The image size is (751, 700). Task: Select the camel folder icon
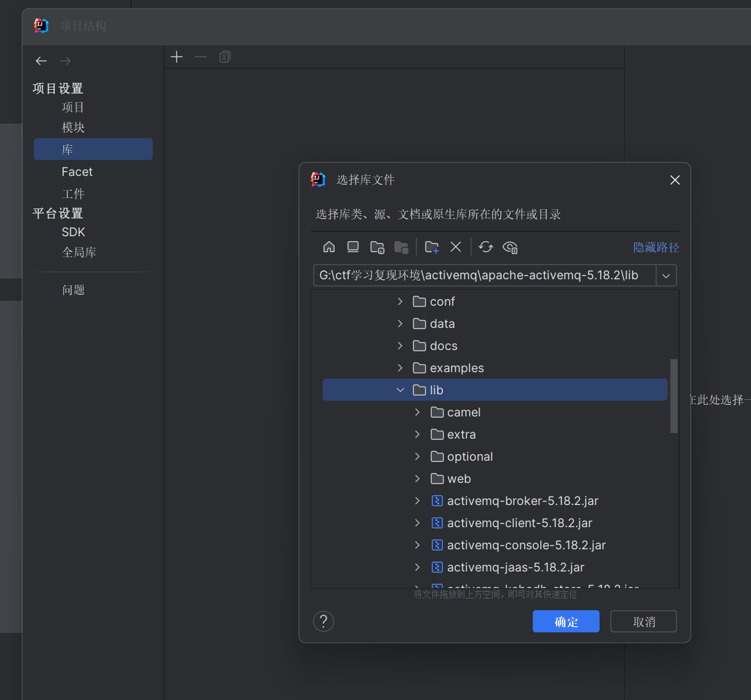pos(437,412)
